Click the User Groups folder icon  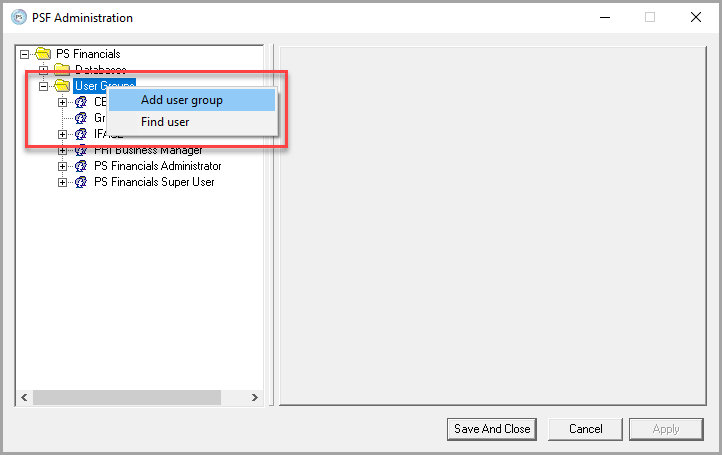click(x=62, y=86)
